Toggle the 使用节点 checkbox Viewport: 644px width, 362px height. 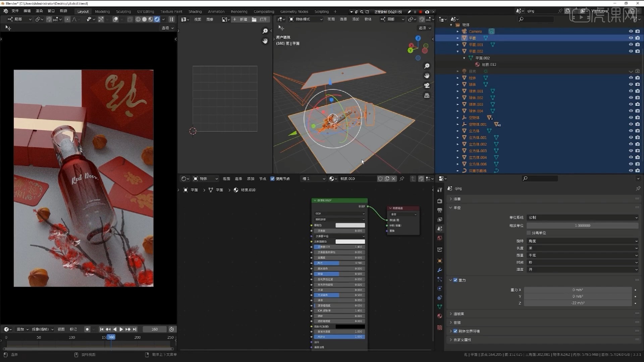point(272,179)
